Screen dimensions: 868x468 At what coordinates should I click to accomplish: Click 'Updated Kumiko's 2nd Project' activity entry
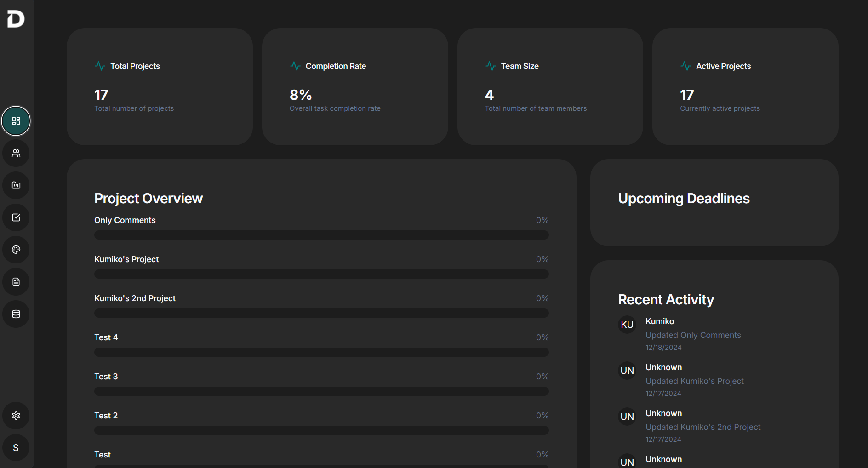(x=702, y=427)
